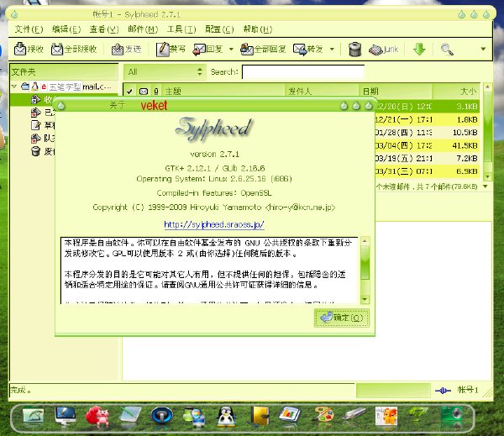Select the Inbox folder in tree
The width and height of the screenshot is (504, 436).
click(35, 100)
